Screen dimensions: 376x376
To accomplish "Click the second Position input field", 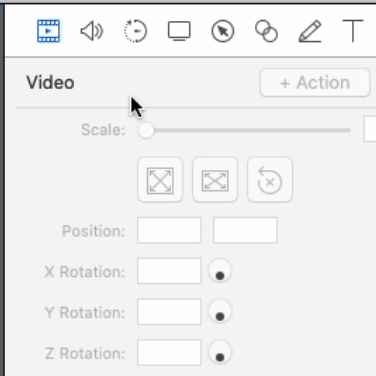I will (x=245, y=230).
